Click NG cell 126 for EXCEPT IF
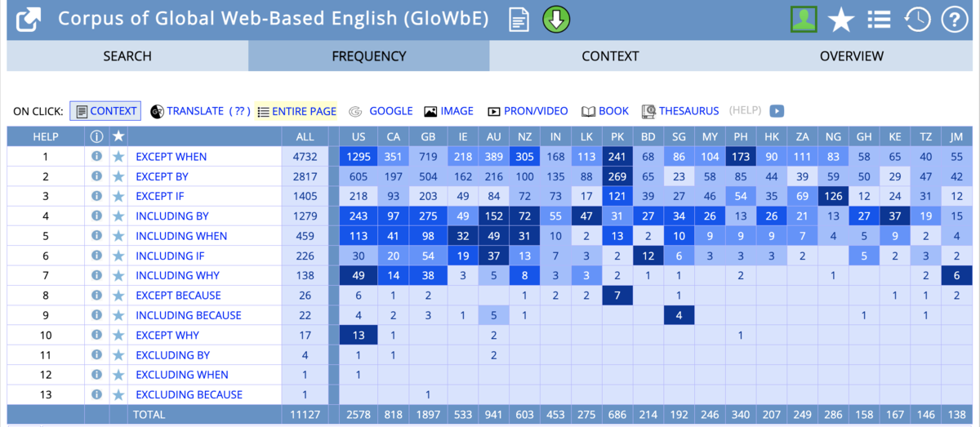The height and width of the screenshot is (427, 980). [x=833, y=196]
